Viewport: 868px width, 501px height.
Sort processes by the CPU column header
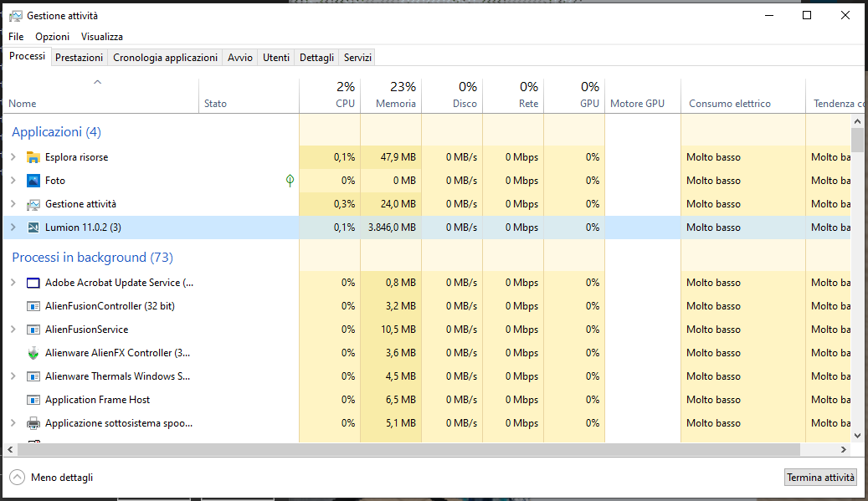coord(330,96)
